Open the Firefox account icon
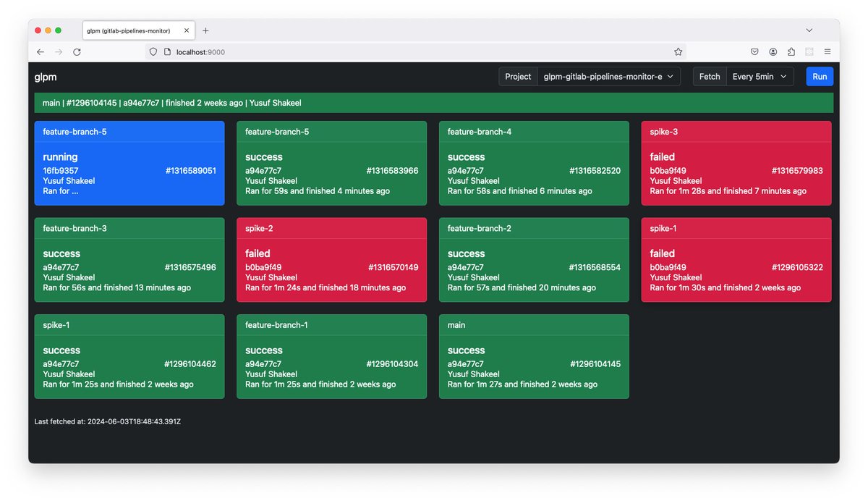The height and width of the screenshot is (501, 868). pyautogui.click(x=773, y=52)
